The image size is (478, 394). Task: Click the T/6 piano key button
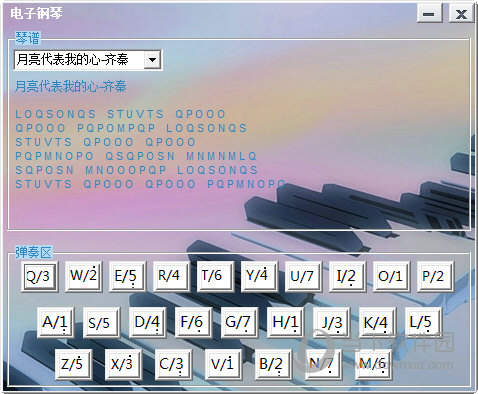pos(215,277)
